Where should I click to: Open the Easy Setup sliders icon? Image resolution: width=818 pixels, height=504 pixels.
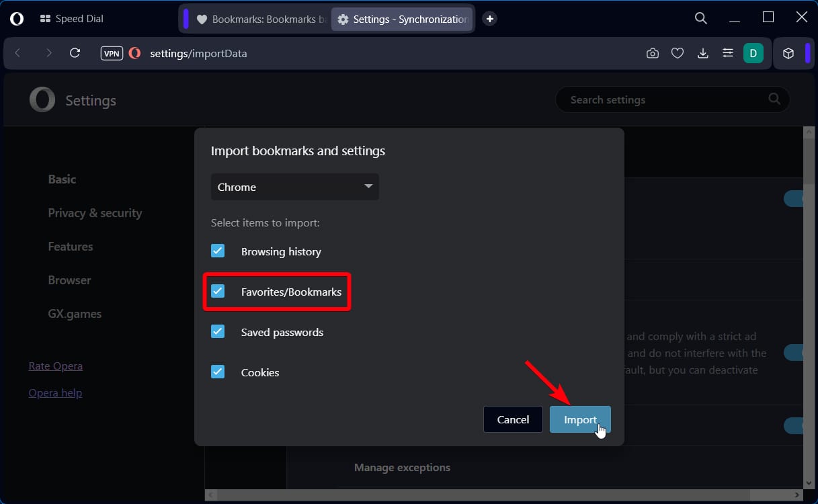[x=727, y=53]
